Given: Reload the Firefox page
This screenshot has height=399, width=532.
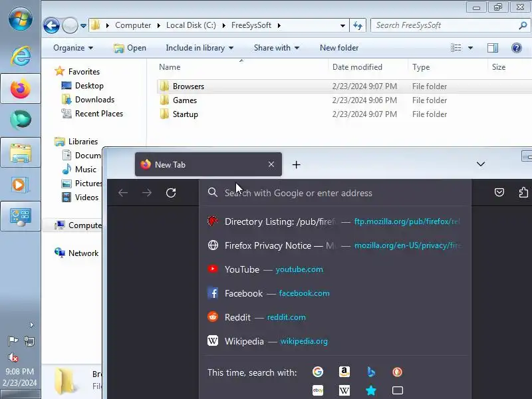Looking at the screenshot, I should coord(171,193).
